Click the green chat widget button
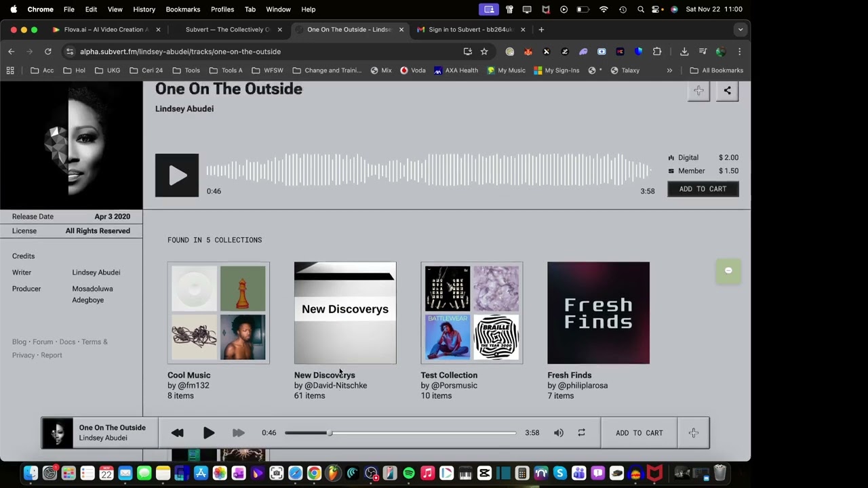The width and height of the screenshot is (868, 488). [x=728, y=270]
